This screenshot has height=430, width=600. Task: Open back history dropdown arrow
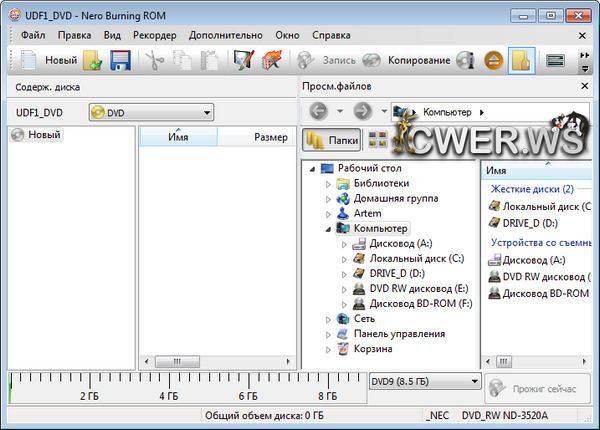(340, 111)
